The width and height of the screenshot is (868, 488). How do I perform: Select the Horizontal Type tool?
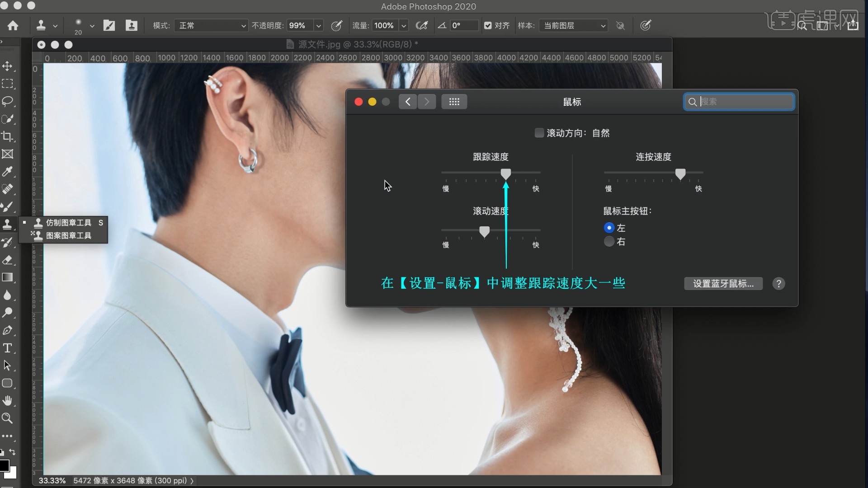[x=7, y=348]
